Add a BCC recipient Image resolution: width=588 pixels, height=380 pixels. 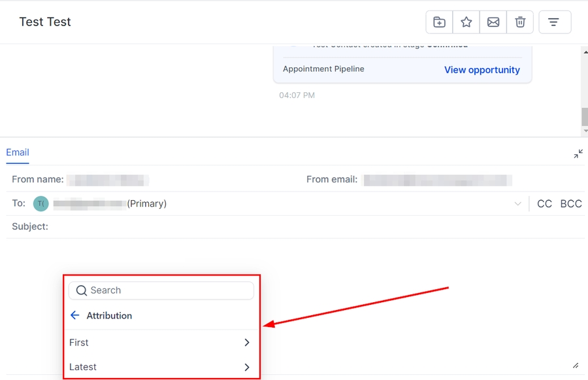pos(570,204)
